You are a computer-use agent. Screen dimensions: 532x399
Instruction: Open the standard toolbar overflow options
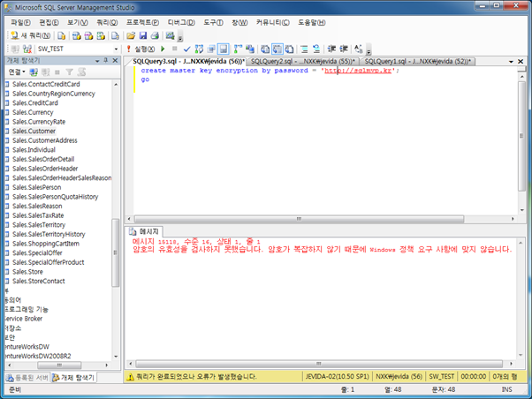click(x=180, y=38)
